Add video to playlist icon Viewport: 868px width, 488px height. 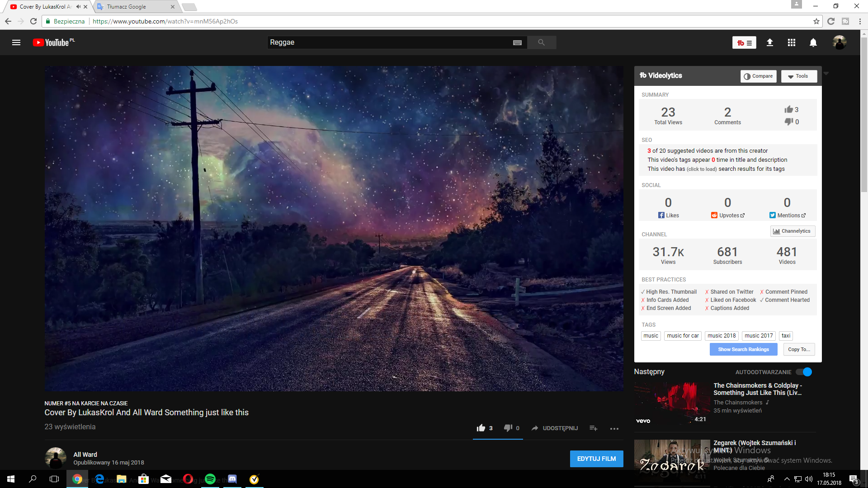point(594,428)
